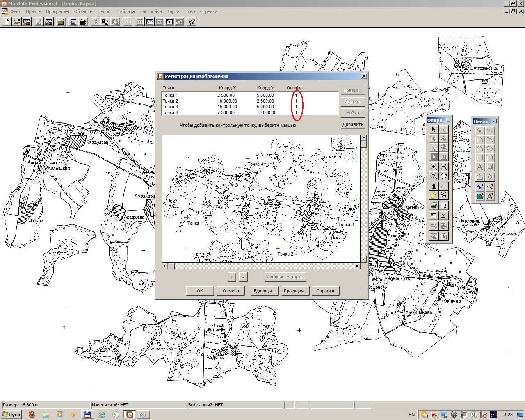Screen dimensions: 525x420
Task: Click OK in the registration dialog
Action: point(200,291)
